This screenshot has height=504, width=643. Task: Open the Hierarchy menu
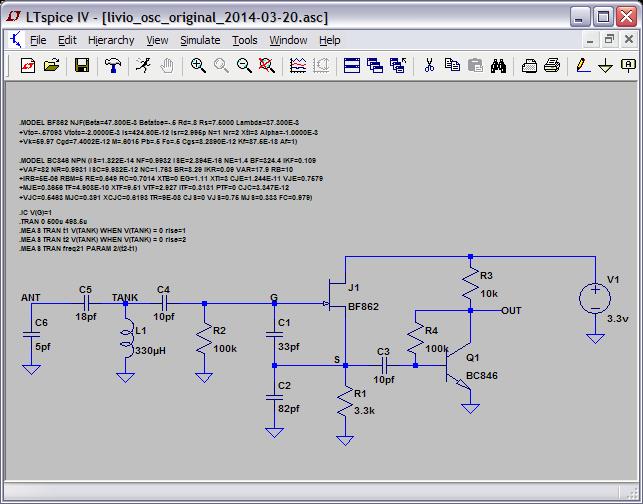click(x=111, y=40)
